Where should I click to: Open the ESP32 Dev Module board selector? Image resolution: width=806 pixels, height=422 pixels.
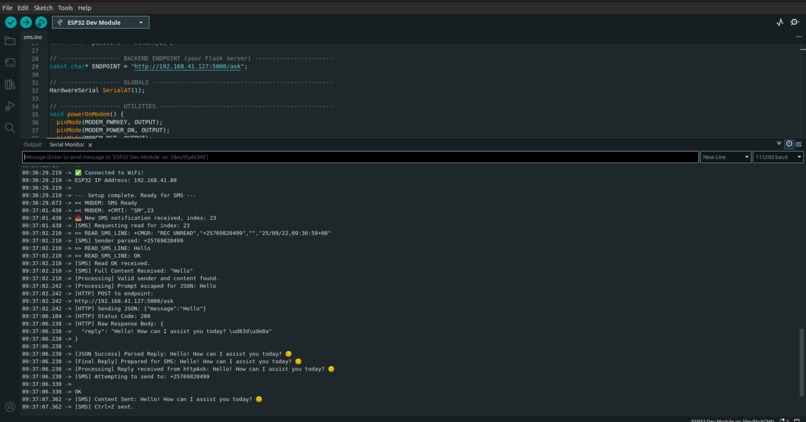tap(101, 23)
